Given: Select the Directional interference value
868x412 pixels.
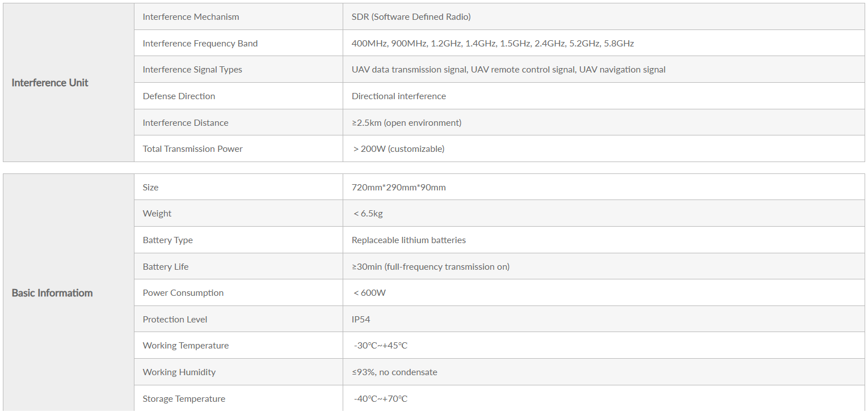Looking at the screenshot, I should [x=399, y=96].
